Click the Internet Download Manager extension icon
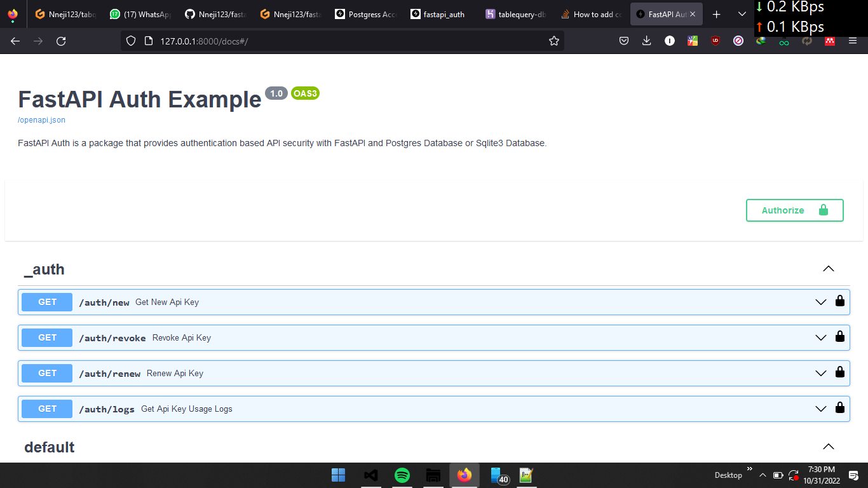Image resolution: width=868 pixels, height=488 pixels. 761,41
